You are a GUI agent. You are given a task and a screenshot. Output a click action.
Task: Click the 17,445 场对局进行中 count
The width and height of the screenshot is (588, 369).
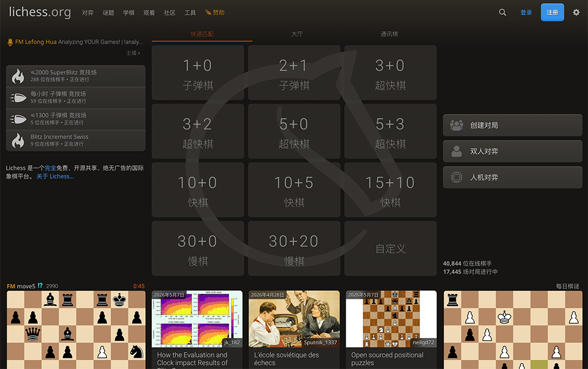pyautogui.click(x=470, y=271)
